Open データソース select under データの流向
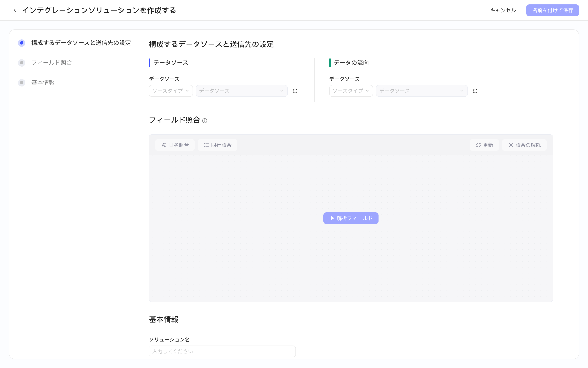The height and width of the screenshot is (368, 588). pos(422,91)
